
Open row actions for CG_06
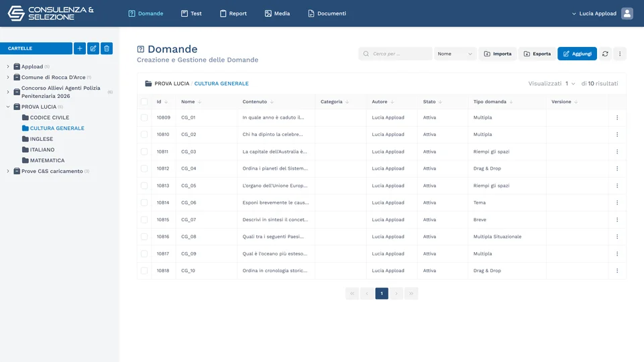[x=617, y=202]
